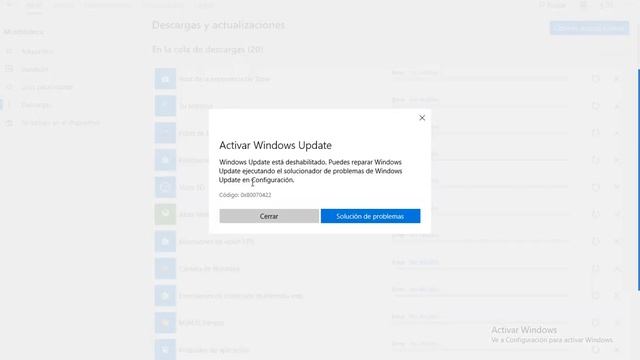This screenshot has height=360, width=640.
Task: Select Instalado in the library sidebar
Action: 34,69
